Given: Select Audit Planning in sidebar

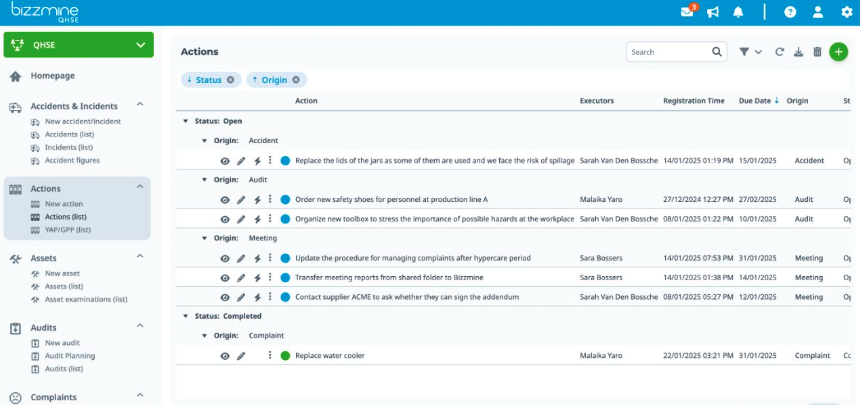Looking at the screenshot, I should click(x=70, y=355).
